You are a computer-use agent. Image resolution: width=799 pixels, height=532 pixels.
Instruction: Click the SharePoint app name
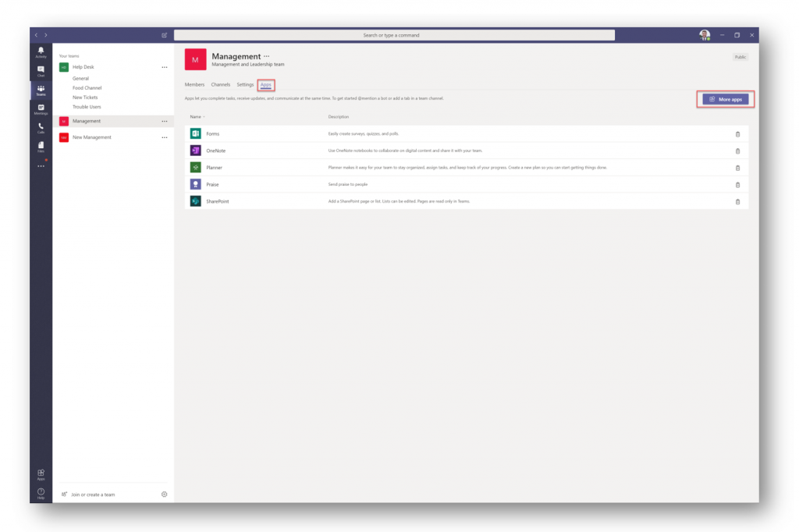[218, 201]
